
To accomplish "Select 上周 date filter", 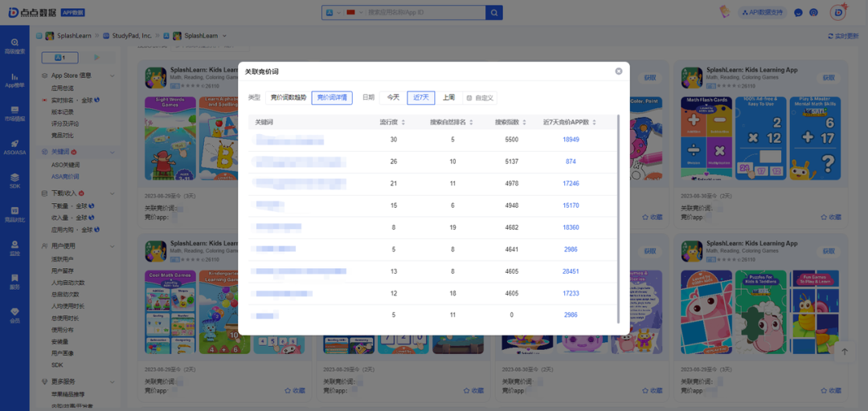I will (448, 97).
